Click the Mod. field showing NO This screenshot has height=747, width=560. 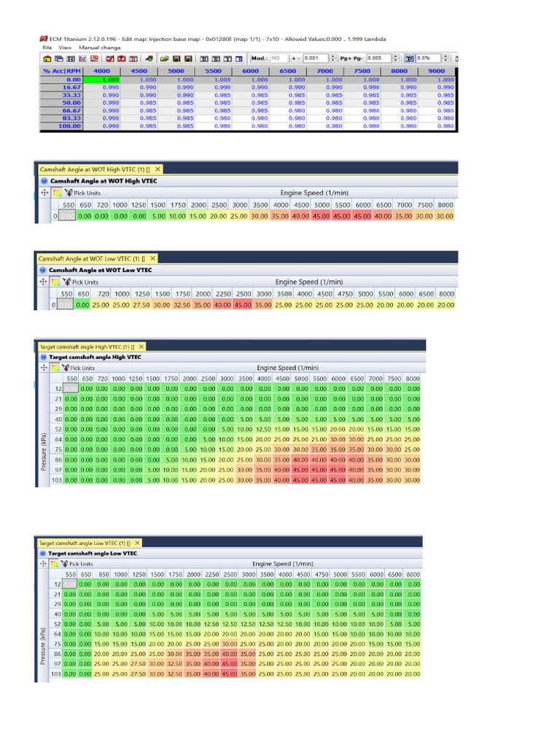(x=279, y=58)
